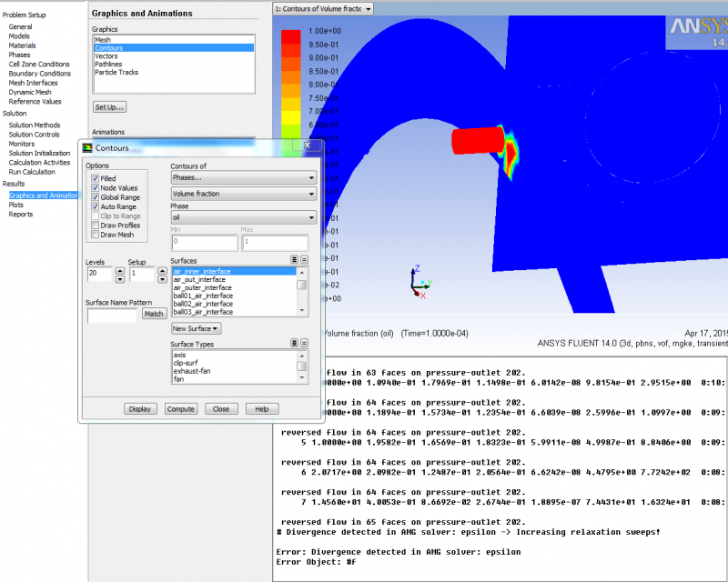This screenshot has width=728, height=582.
Task: Click the Surfaces list scroll-up arrow
Action: (302, 273)
